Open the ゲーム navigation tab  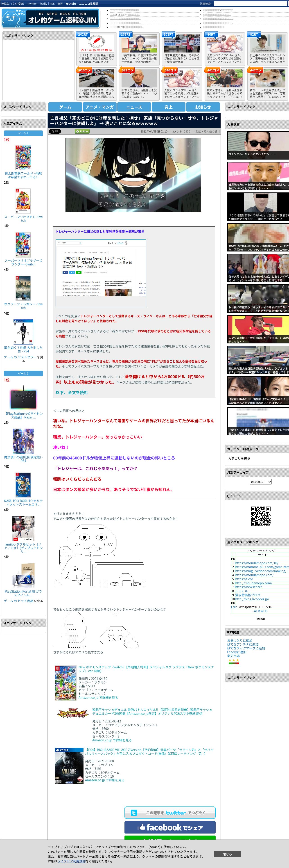pos(65,107)
